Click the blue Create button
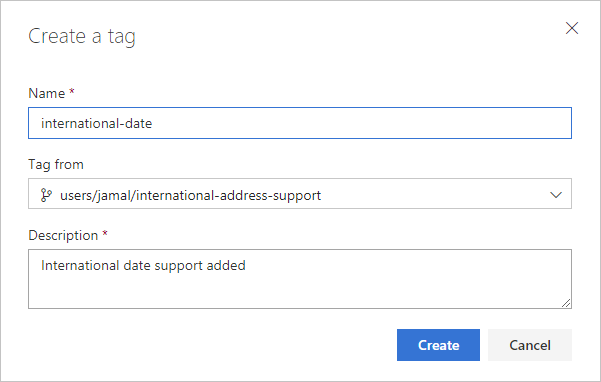Image resolution: width=601 pixels, height=382 pixels. coord(438,345)
